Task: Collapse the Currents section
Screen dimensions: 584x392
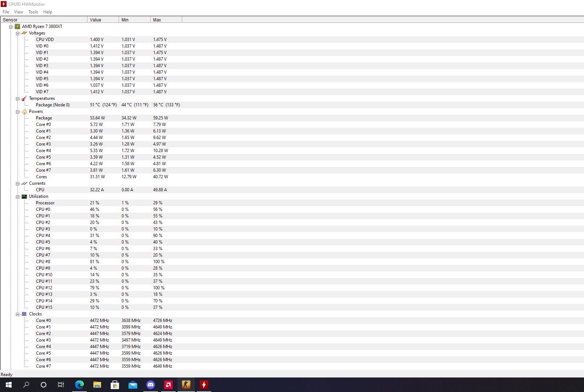Action: [17, 184]
